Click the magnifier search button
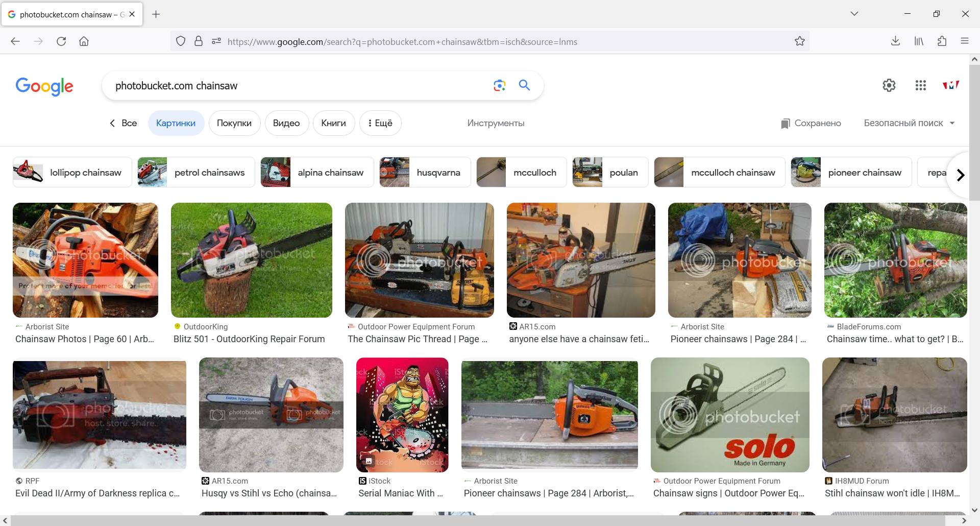The width and height of the screenshot is (980, 526). click(x=524, y=85)
